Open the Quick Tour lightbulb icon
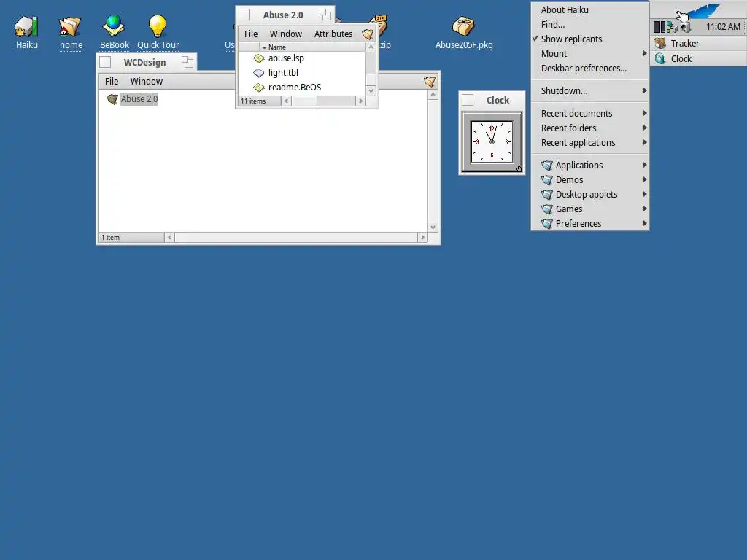Viewport: 747px width, 560px height. coord(158,26)
